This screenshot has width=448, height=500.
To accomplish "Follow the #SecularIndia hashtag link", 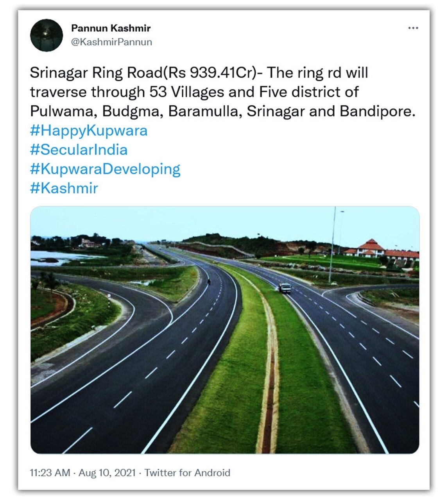I will click(79, 150).
